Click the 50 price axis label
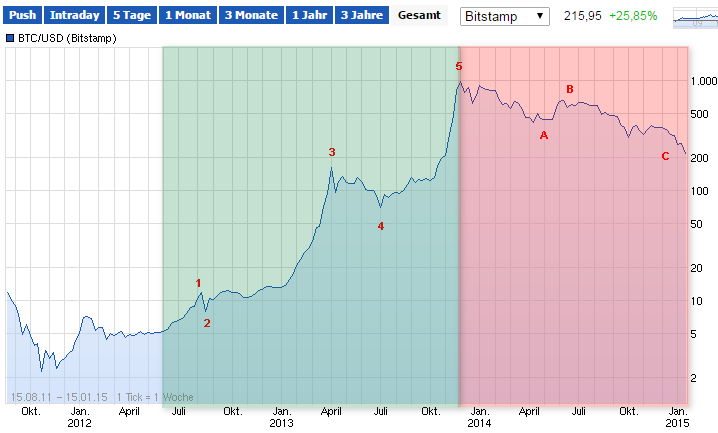The height and width of the screenshot is (433, 718). coord(696,224)
